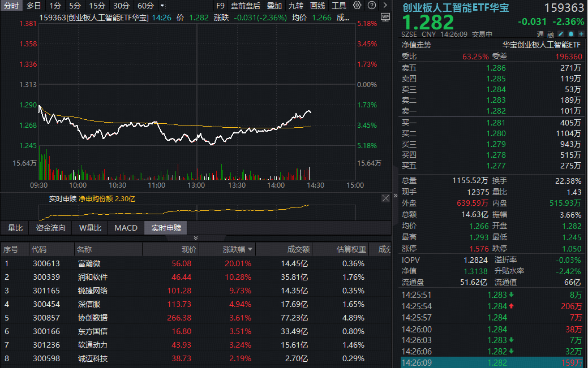Select the MACD indicator tab
588x368 pixels.
point(126,228)
